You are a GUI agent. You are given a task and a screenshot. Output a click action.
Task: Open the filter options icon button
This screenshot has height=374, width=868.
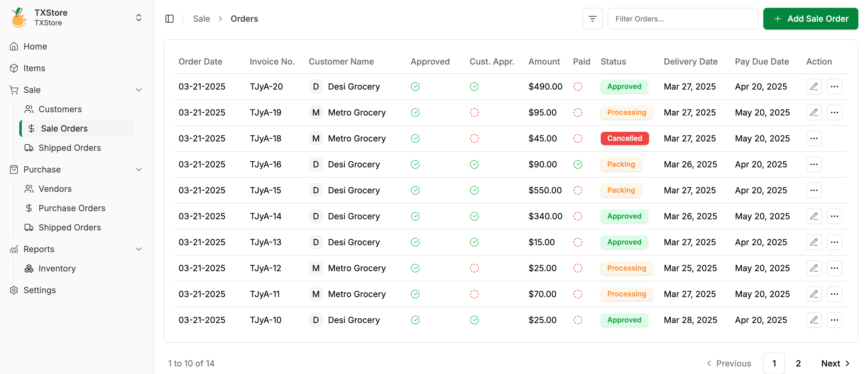[x=592, y=19]
